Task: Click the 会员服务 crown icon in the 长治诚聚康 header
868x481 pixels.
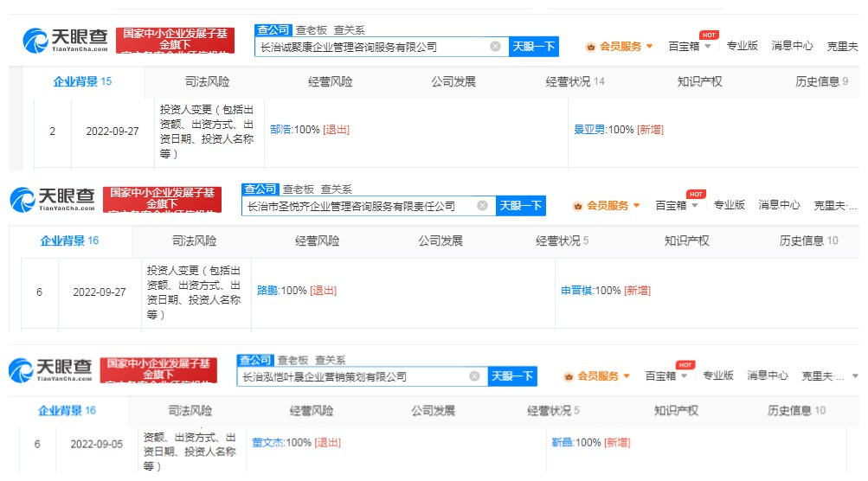Action: click(x=590, y=47)
